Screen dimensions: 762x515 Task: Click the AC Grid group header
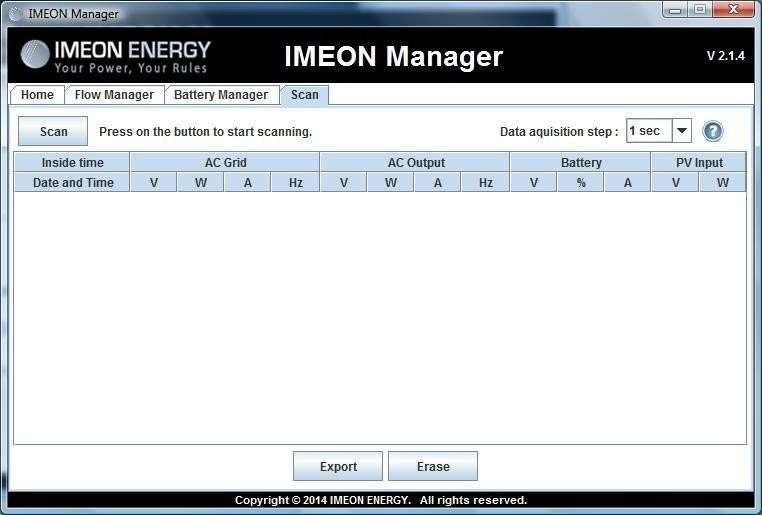click(225, 162)
